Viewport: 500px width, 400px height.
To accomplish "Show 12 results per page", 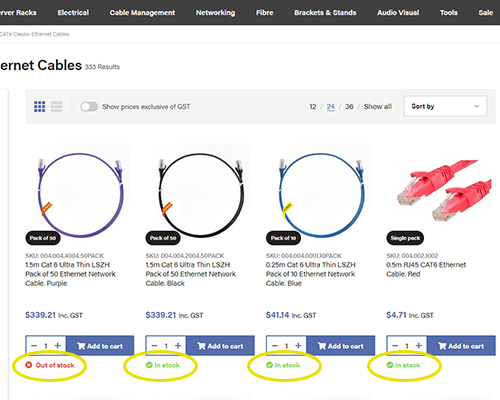I will point(313,107).
